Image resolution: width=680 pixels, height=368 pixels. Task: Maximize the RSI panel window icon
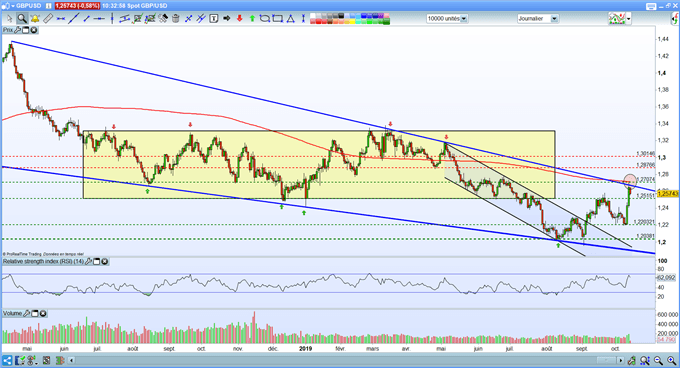(x=97, y=261)
